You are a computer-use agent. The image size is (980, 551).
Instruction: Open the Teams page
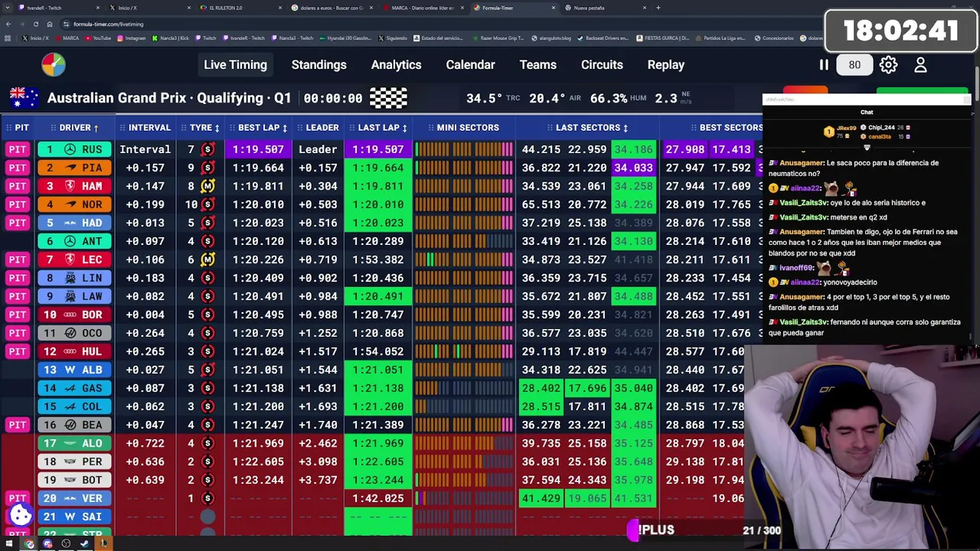538,65
